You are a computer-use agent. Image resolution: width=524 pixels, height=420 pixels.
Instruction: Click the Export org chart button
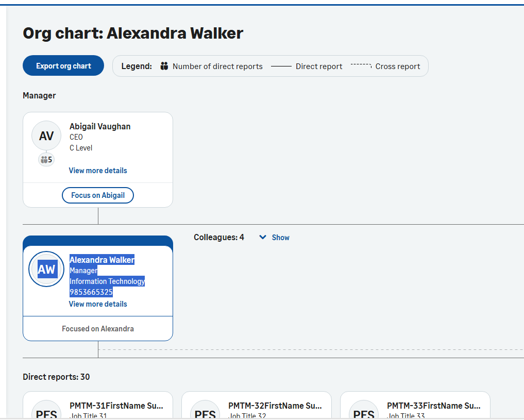63,66
